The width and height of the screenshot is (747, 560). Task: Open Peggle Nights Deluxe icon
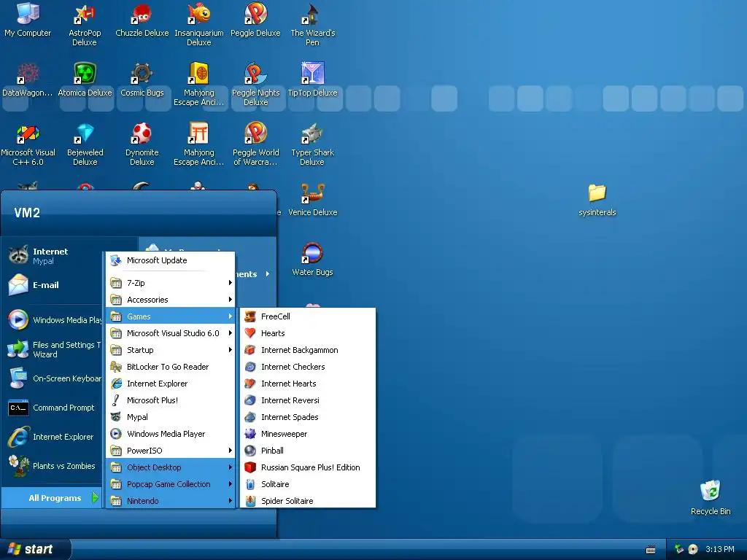pyautogui.click(x=255, y=85)
